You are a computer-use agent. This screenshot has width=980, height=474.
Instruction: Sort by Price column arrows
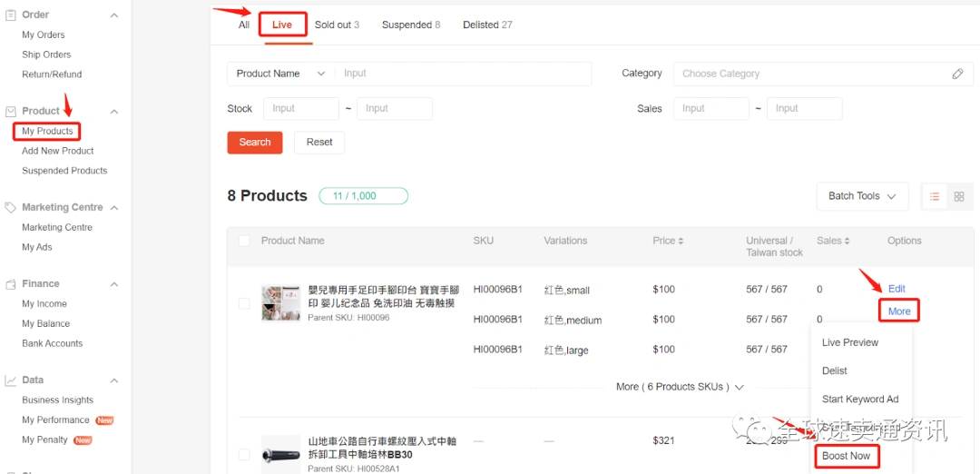pyautogui.click(x=681, y=241)
